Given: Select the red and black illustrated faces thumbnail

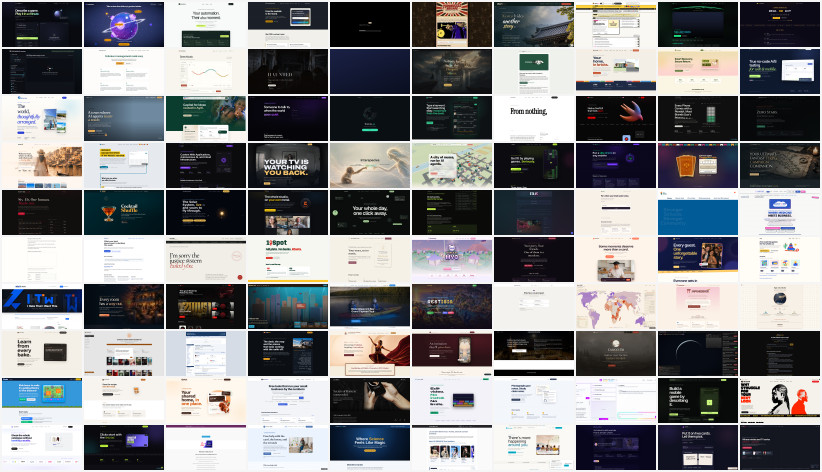Looking at the screenshot, I should click(780, 401).
